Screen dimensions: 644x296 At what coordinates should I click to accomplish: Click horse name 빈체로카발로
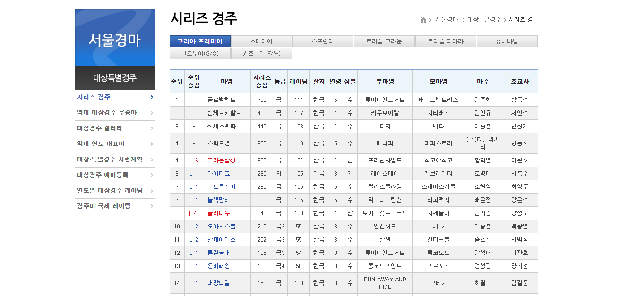[224, 113]
